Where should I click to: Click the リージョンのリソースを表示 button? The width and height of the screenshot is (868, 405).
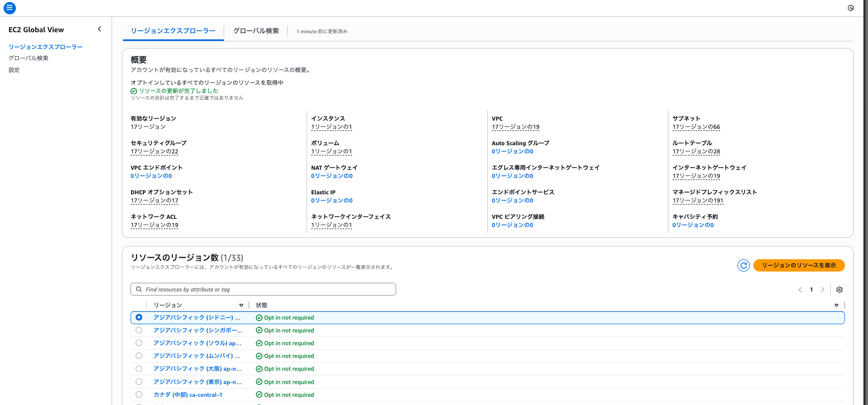799,265
